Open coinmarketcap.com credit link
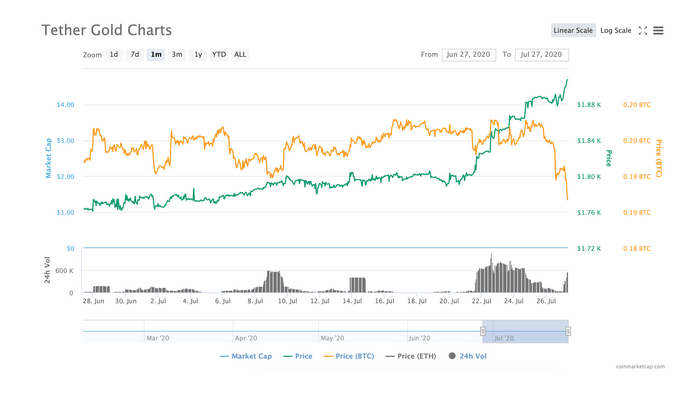This screenshot has height=393, width=696. pos(640,366)
